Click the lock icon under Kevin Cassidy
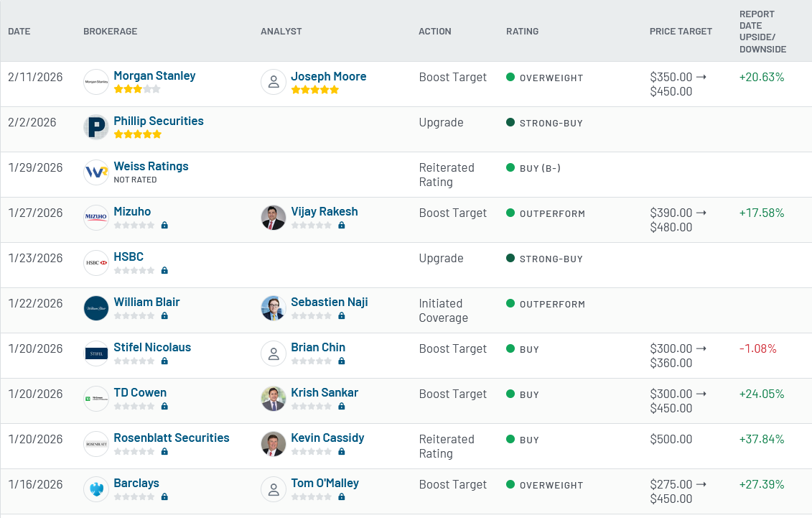 point(342,452)
